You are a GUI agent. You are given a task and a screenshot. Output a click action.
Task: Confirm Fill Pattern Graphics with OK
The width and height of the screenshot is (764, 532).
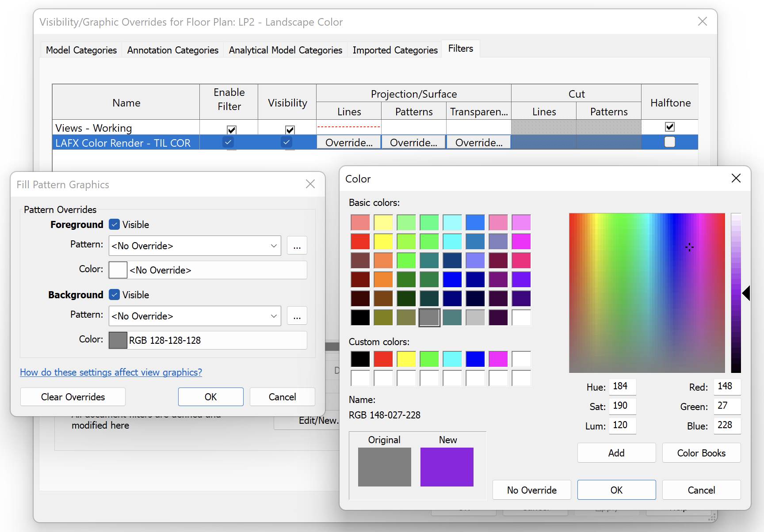211,397
